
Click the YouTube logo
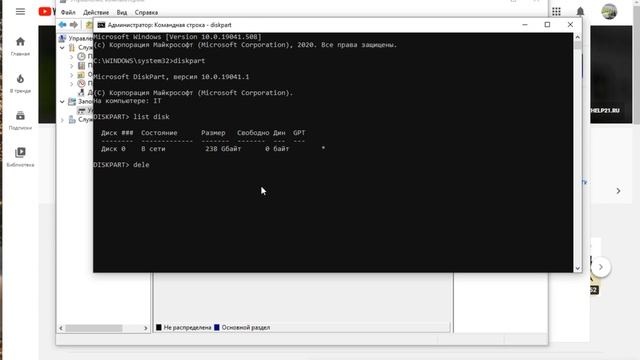[47, 11]
